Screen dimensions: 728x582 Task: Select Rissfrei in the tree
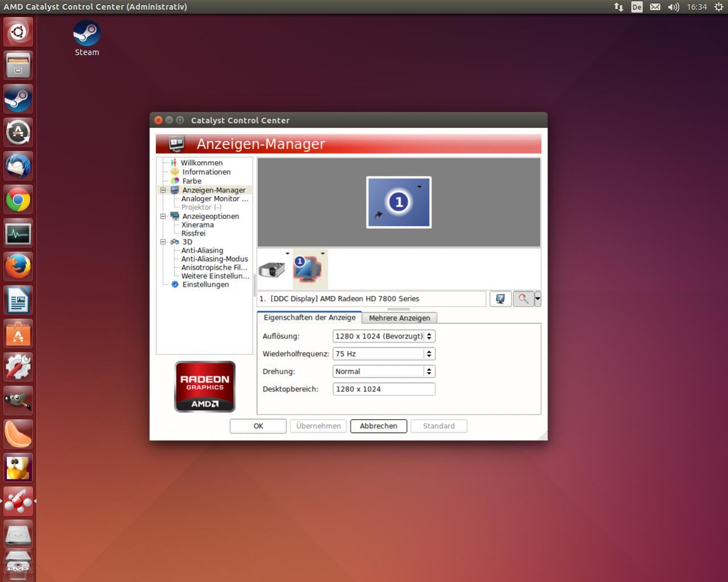[193, 233]
